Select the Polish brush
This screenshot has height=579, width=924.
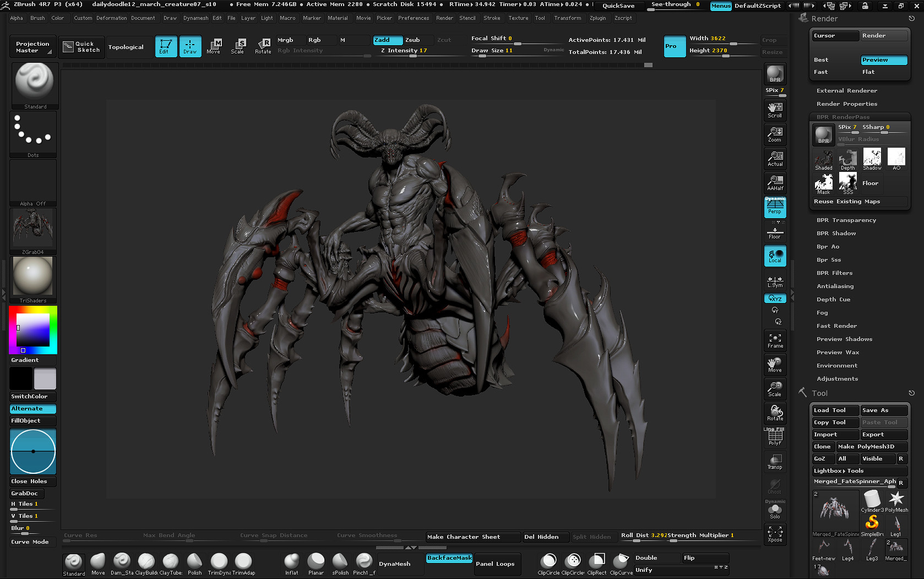point(194,564)
